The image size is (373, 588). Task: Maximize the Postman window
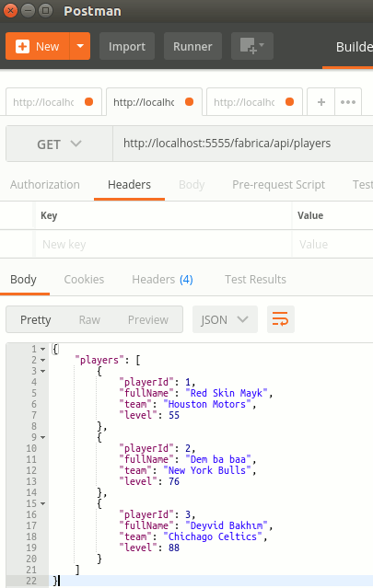46,10
